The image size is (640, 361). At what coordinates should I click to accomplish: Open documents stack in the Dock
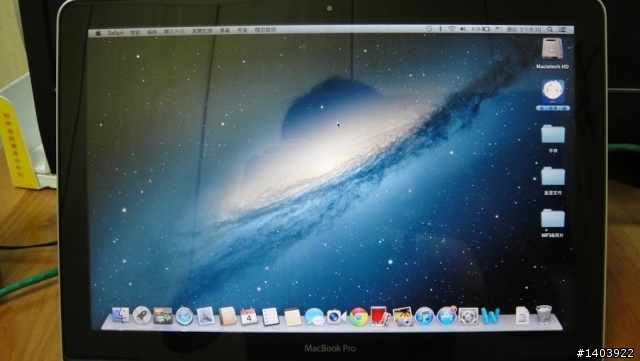(x=522, y=316)
